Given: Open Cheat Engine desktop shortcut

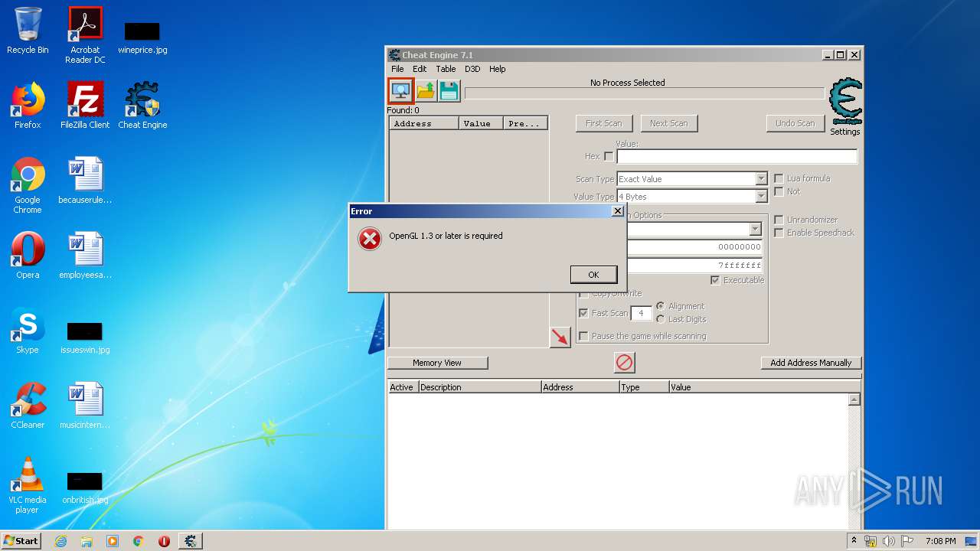Looking at the screenshot, I should pyautogui.click(x=142, y=106).
